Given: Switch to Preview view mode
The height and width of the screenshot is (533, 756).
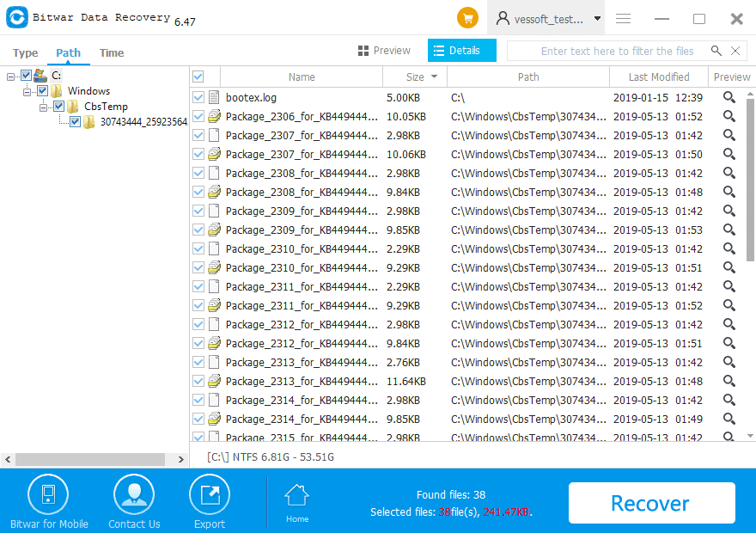Looking at the screenshot, I should (384, 51).
